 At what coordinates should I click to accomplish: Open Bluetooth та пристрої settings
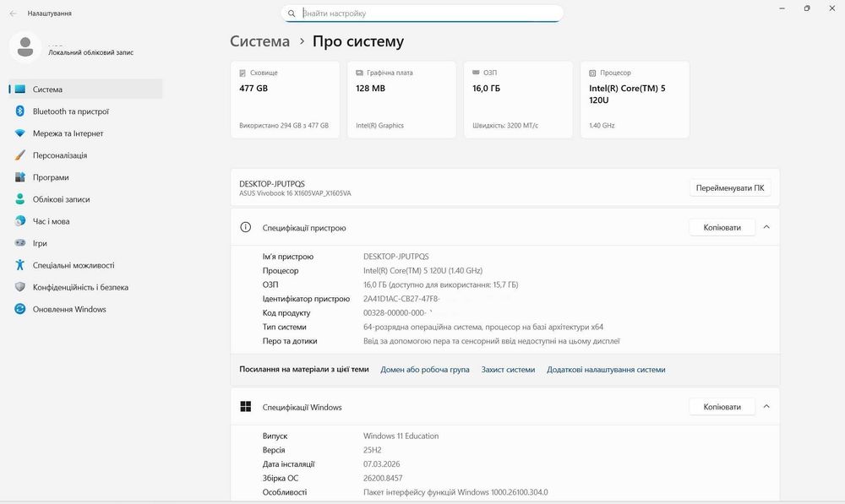pyautogui.click(x=85, y=111)
